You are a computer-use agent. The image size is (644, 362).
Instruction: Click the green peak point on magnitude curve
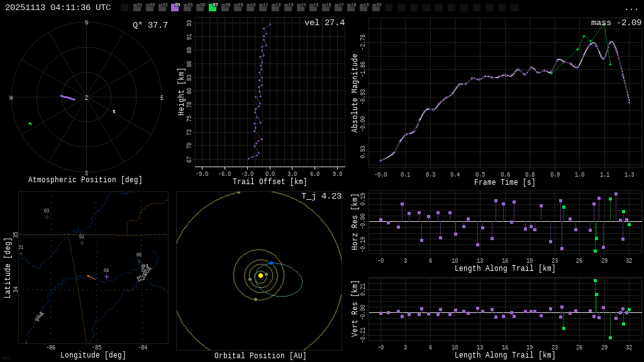pyautogui.click(x=604, y=25)
